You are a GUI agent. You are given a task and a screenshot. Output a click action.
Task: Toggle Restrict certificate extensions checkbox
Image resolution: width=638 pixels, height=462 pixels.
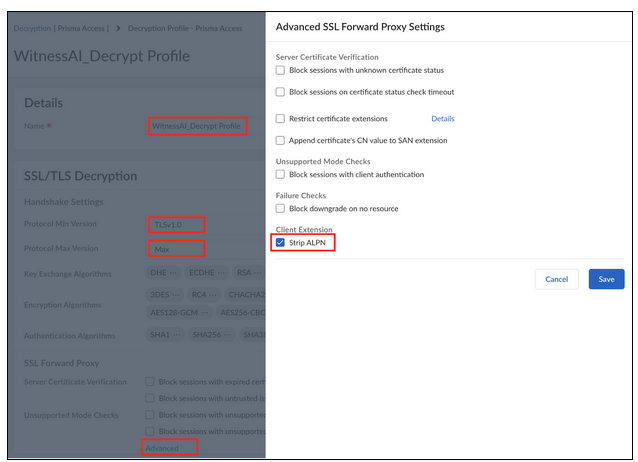280,118
